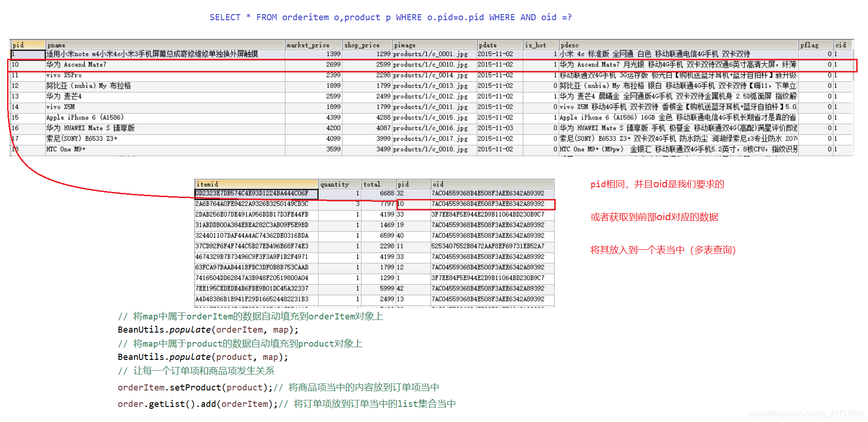Select the '华为 Ascend Mate7' product name cell

pyautogui.click(x=165, y=65)
